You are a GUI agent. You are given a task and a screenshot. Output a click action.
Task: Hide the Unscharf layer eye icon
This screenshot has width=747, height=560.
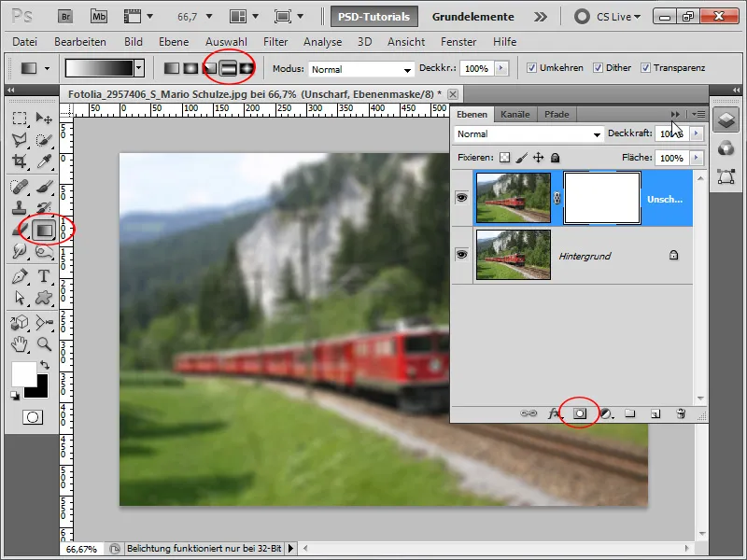click(x=461, y=197)
